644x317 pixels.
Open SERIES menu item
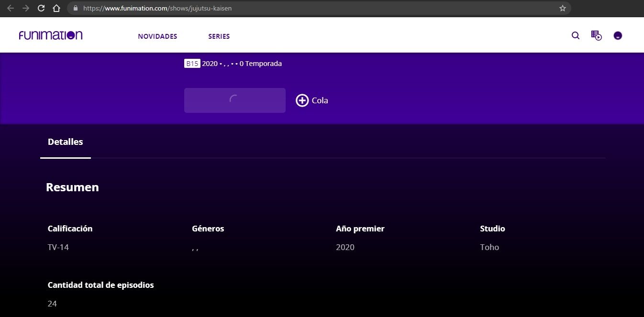[219, 36]
